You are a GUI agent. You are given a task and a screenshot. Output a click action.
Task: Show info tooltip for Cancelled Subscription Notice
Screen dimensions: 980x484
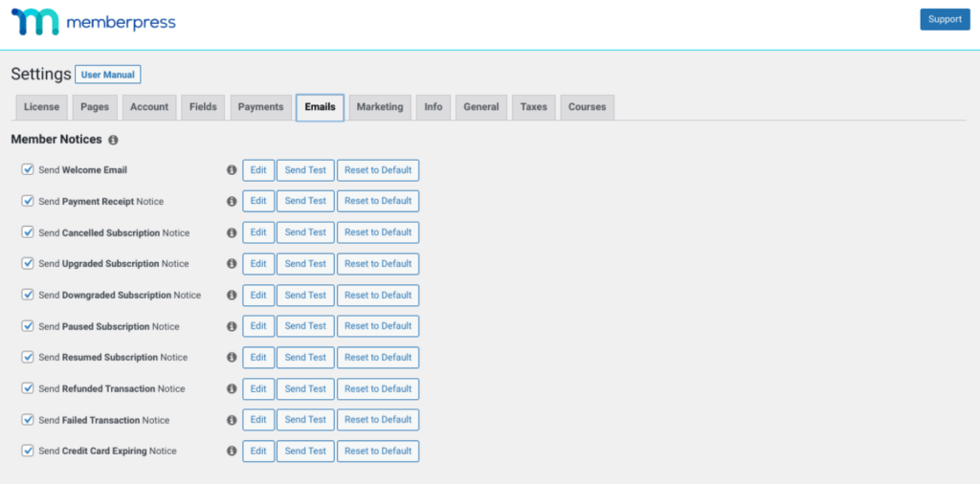pos(232,232)
